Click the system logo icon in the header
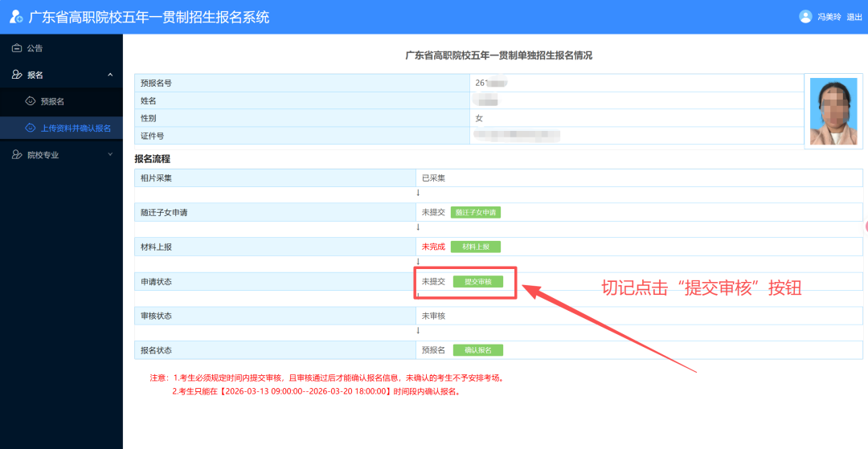The height and width of the screenshot is (449, 868). tap(16, 17)
